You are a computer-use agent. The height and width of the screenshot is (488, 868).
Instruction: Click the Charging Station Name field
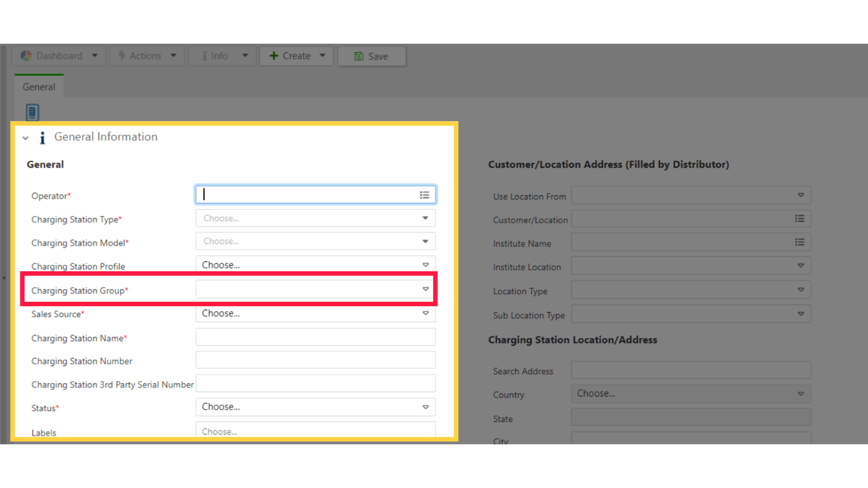click(316, 337)
